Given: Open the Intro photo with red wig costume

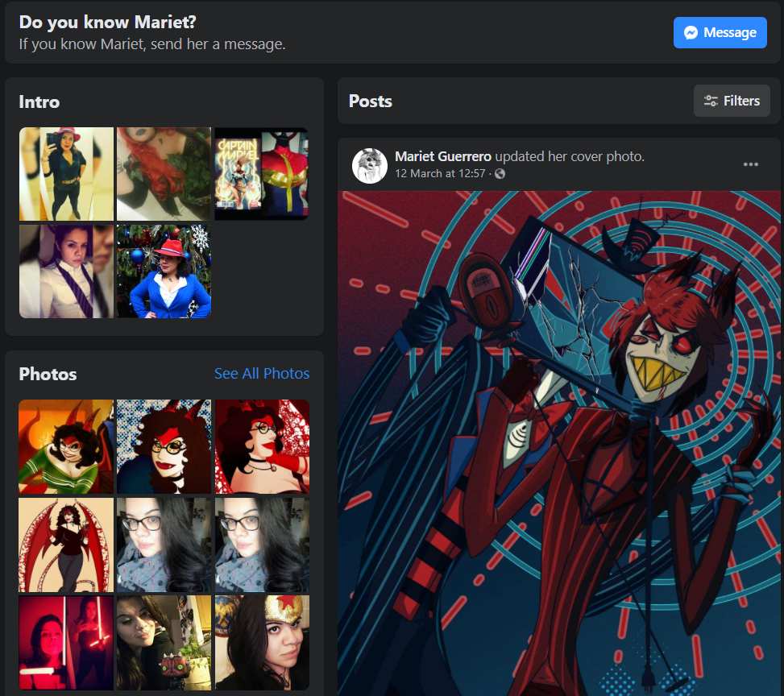Looking at the screenshot, I should (164, 174).
